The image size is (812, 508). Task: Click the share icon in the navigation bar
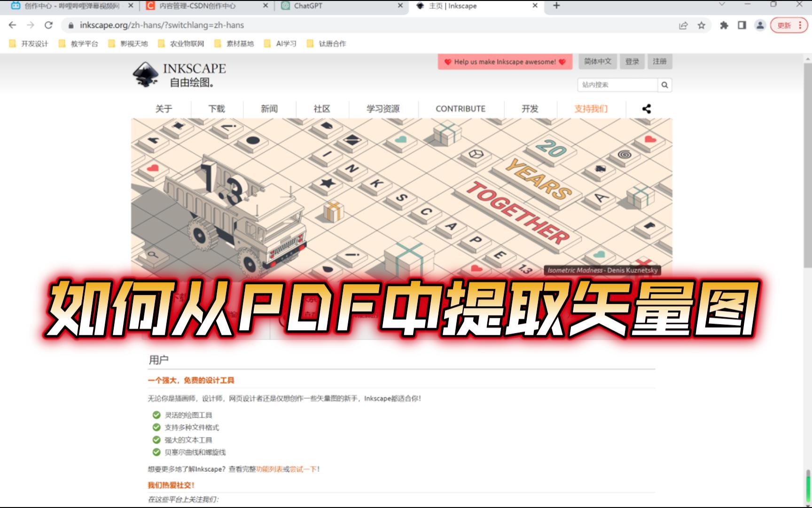647,109
